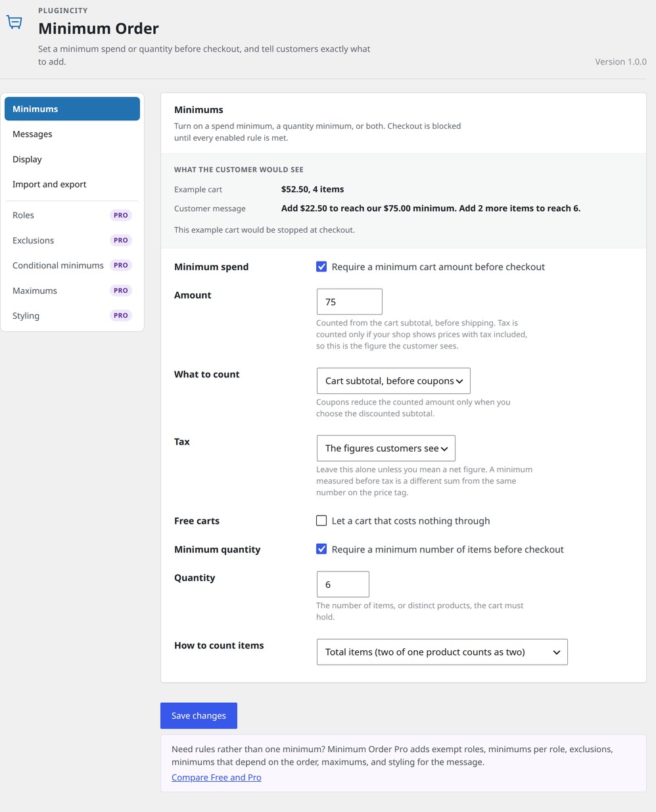
Task: Click the example cart value "$52.50, 4 items"
Action: [312, 189]
